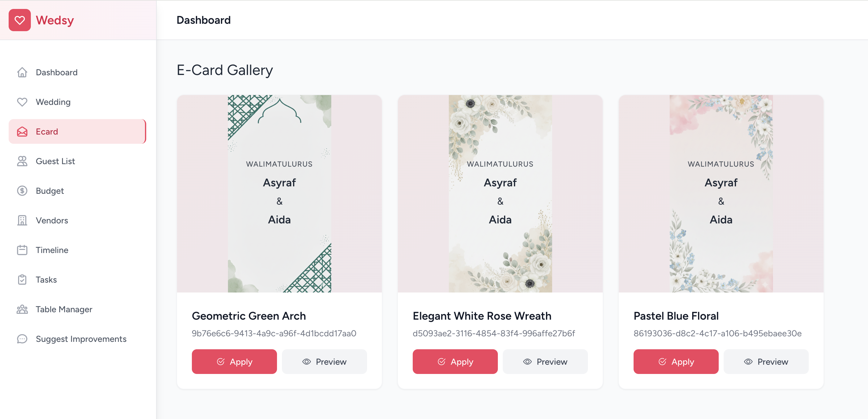The width and height of the screenshot is (868, 419).
Task: Click the Tasks clipboard icon
Action: tap(22, 280)
